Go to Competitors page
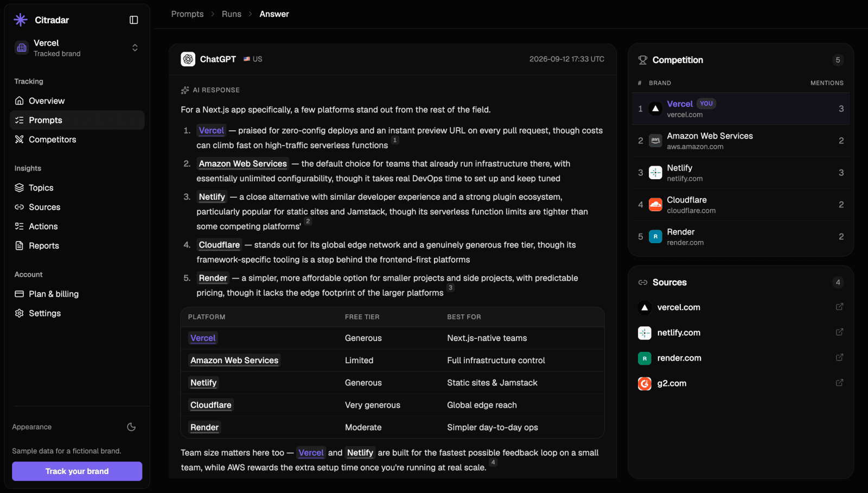The image size is (868, 493). pyautogui.click(x=77, y=140)
